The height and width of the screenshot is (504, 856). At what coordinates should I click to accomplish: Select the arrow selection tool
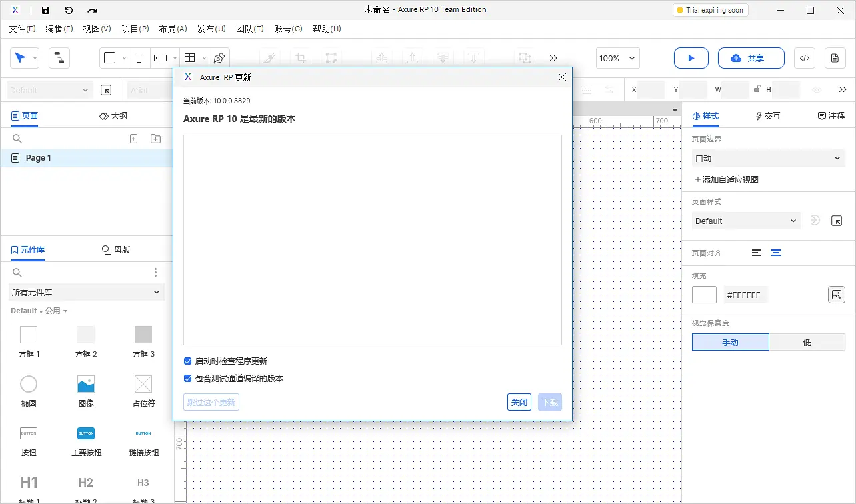[20, 58]
